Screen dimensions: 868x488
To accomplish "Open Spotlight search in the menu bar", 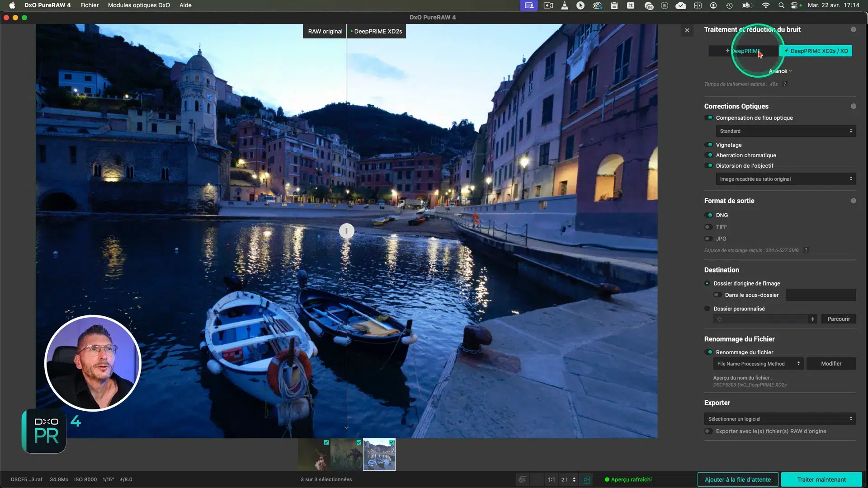I will click(x=781, y=5).
